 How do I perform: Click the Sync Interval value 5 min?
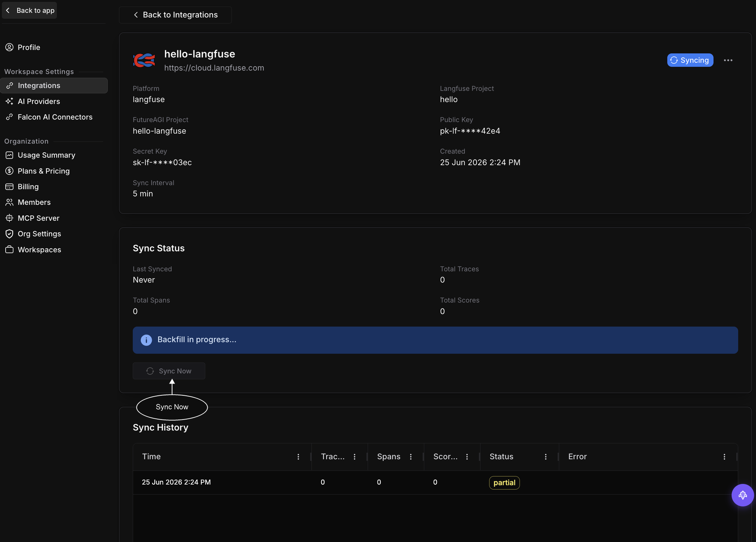(143, 194)
